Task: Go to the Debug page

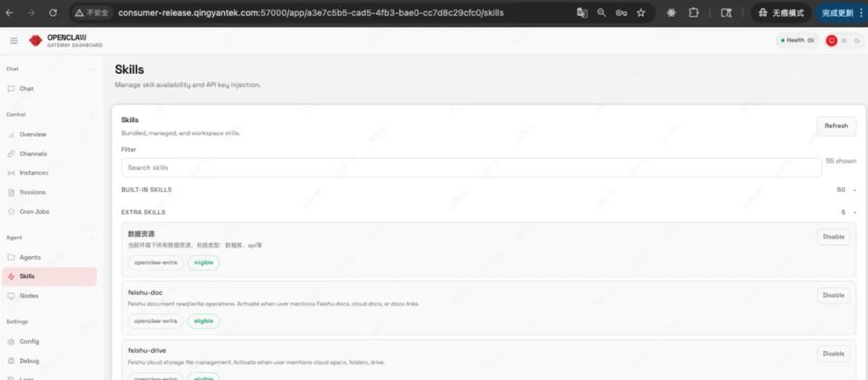Action: (29, 361)
